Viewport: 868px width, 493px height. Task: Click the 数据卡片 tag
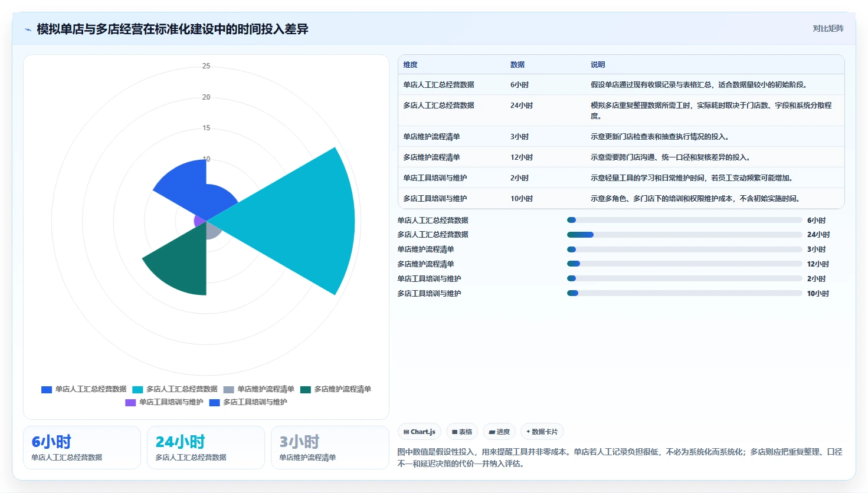[542, 432]
